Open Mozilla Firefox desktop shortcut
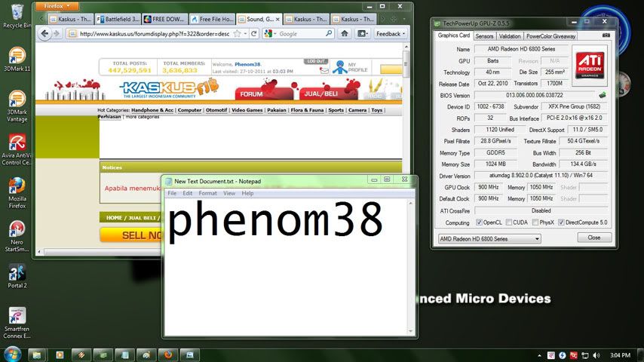The image size is (644, 362). coord(17,193)
